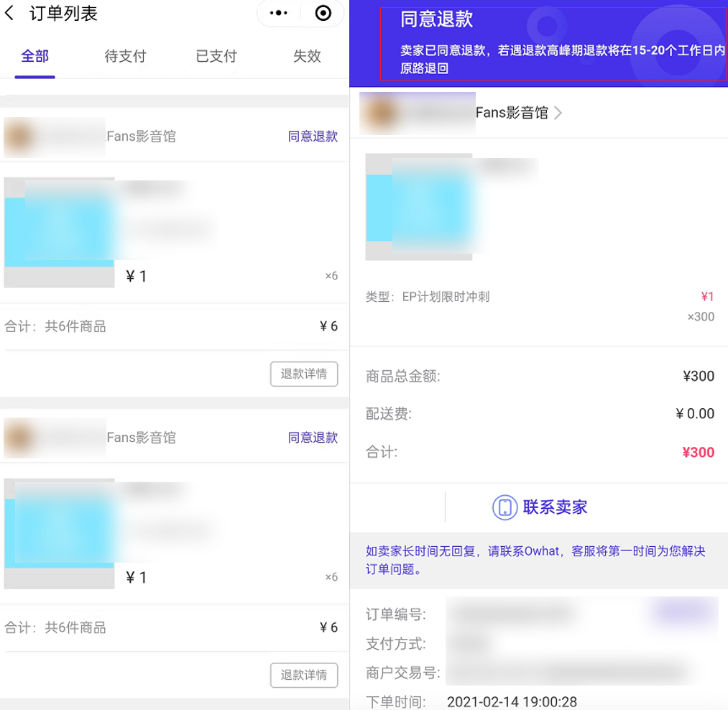Click 同意退款 status on first order

(313, 137)
